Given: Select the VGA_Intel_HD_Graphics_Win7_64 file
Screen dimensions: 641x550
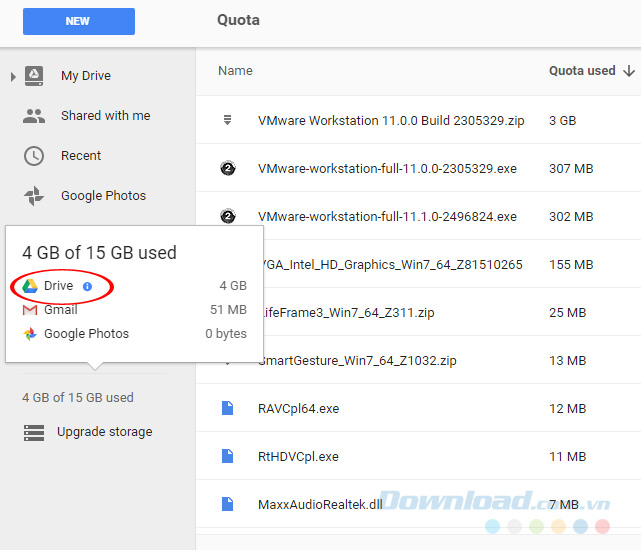Looking at the screenshot, I should (393, 265).
